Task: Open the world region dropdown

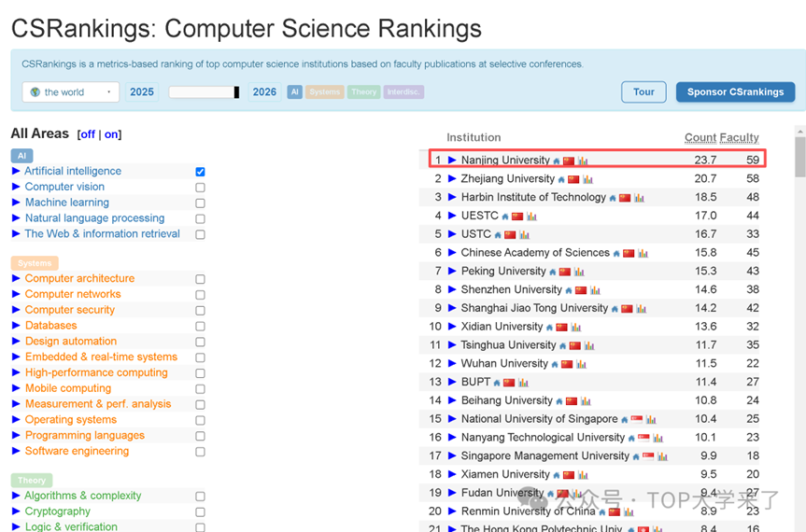Action: click(71, 91)
